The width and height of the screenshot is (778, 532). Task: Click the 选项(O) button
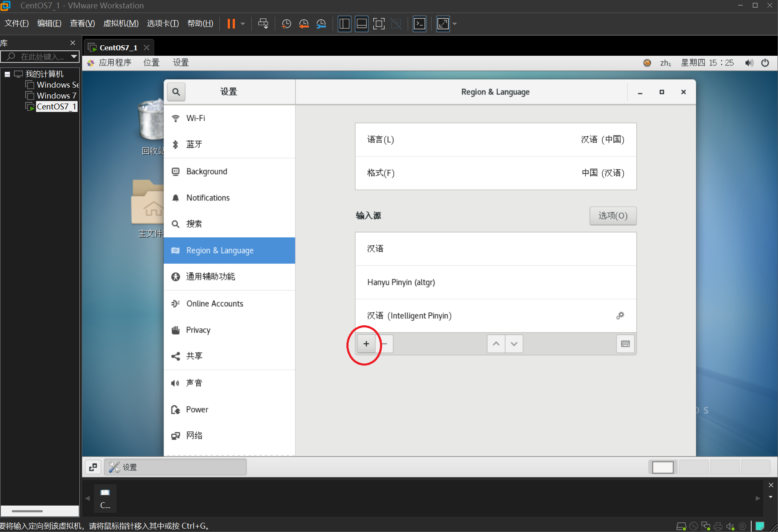pyautogui.click(x=613, y=216)
